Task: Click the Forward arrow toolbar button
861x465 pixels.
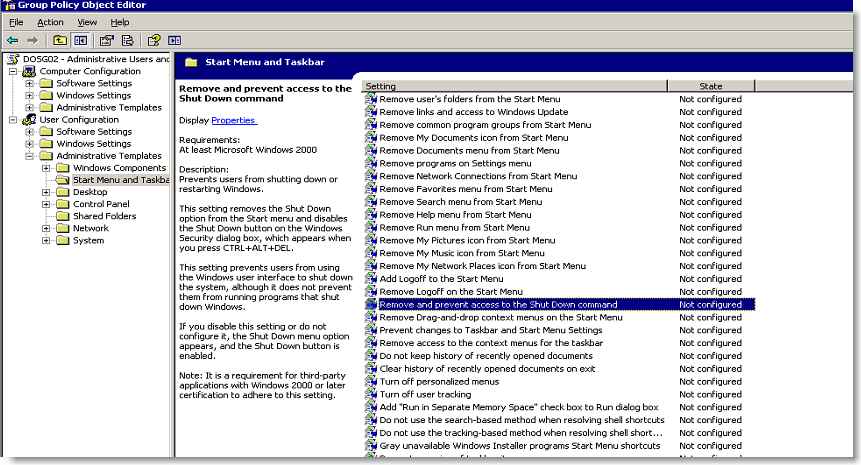Action: [x=32, y=40]
